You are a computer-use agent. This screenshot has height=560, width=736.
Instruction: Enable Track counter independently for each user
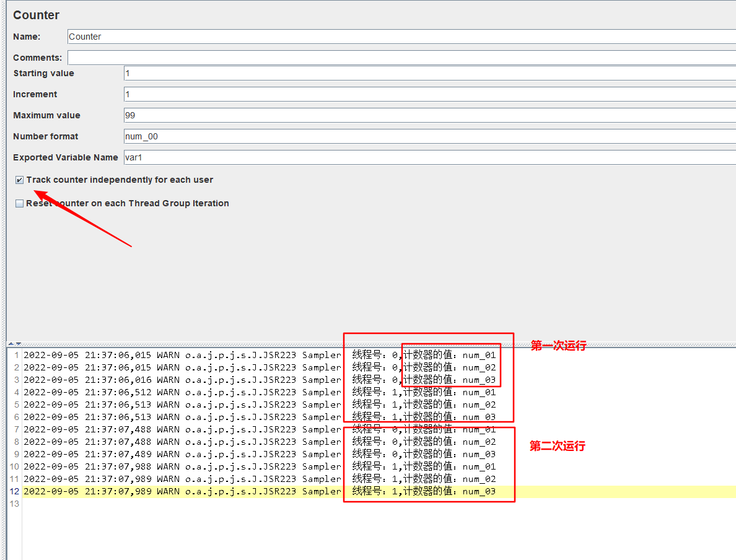(x=20, y=180)
